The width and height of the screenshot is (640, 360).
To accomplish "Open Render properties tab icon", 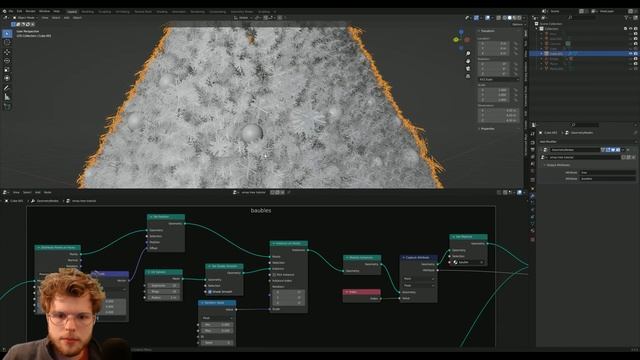I will pos(532,142).
